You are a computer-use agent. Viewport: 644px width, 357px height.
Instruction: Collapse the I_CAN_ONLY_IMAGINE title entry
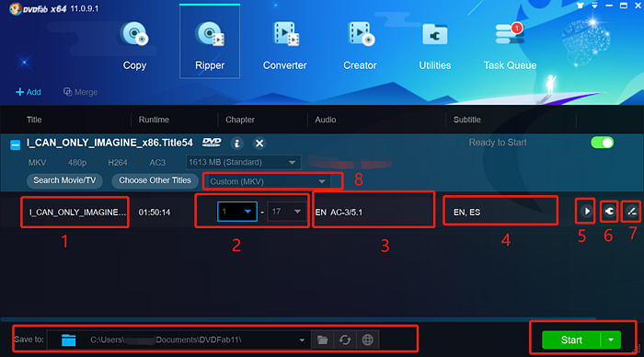pos(16,144)
